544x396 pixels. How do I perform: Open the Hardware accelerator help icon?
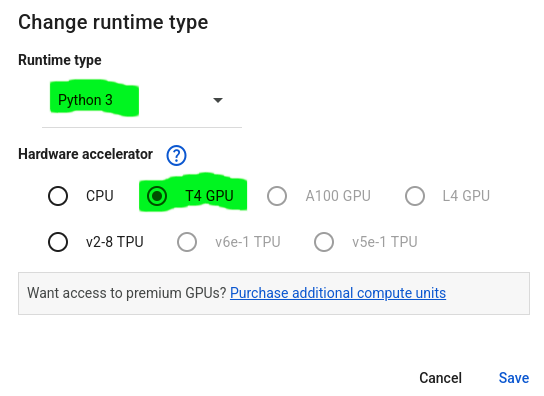pos(176,155)
